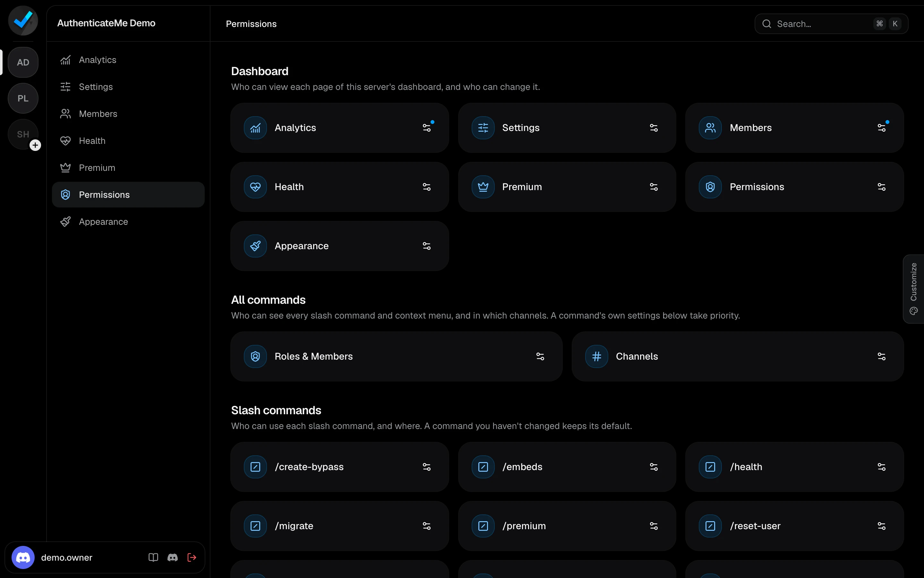
Task: Open the documentation book icon
Action: [153, 557]
